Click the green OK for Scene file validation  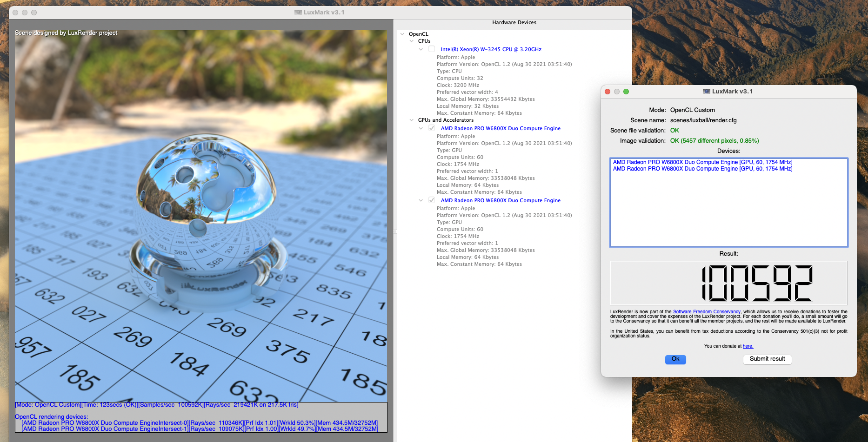tap(674, 131)
